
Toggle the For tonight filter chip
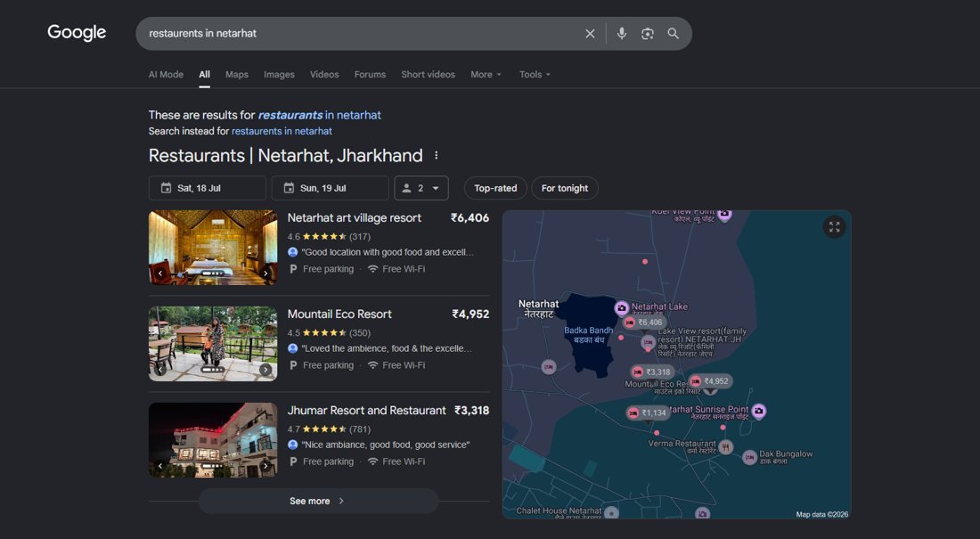click(564, 188)
